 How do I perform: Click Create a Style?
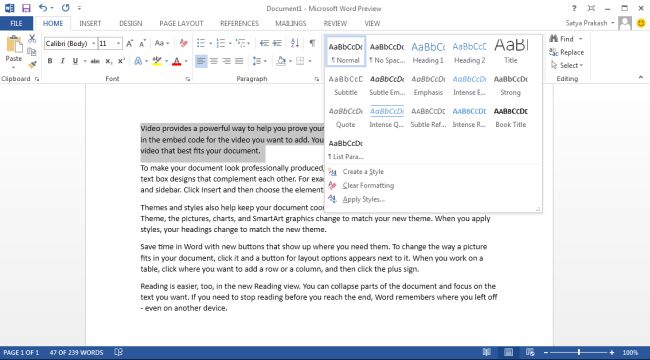pyautogui.click(x=363, y=172)
